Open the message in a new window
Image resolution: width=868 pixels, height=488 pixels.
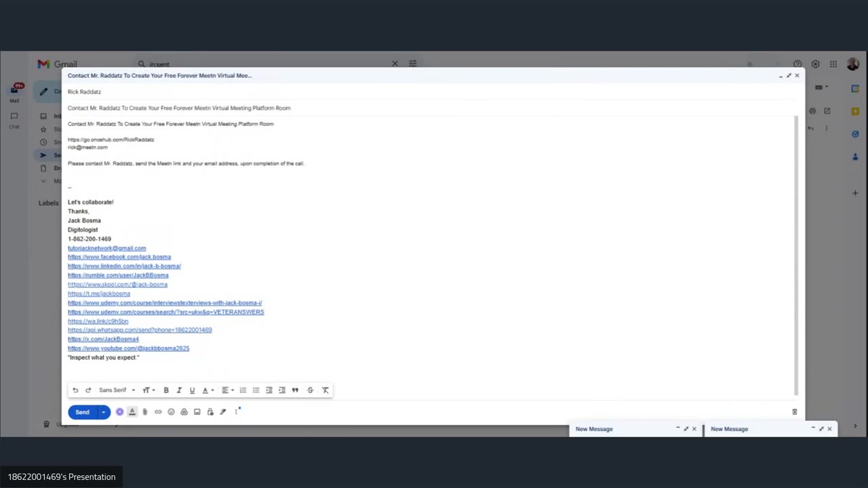click(x=827, y=111)
